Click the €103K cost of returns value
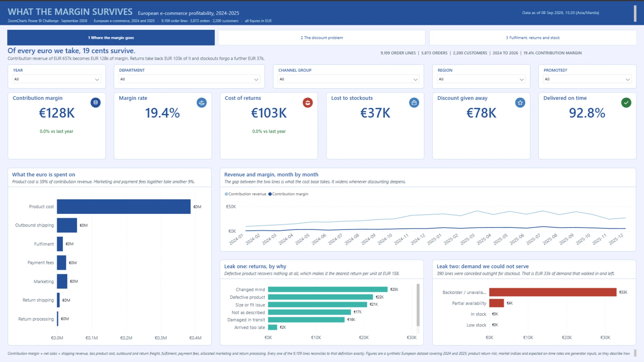Image resolution: width=644 pixels, height=362 pixels. click(269, 113)
